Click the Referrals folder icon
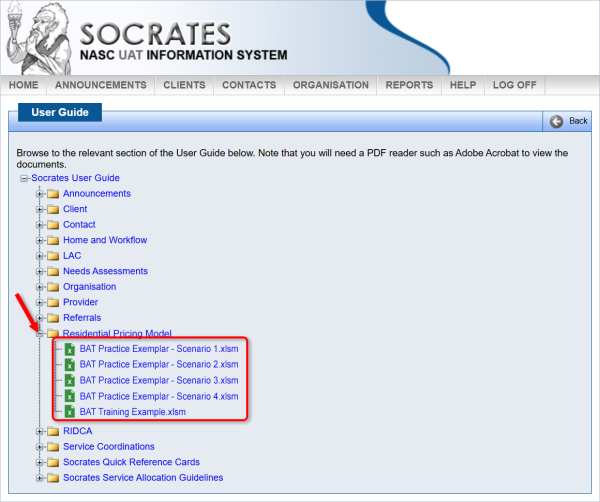Screen dimensions: 600x502 tap(53, 318)
